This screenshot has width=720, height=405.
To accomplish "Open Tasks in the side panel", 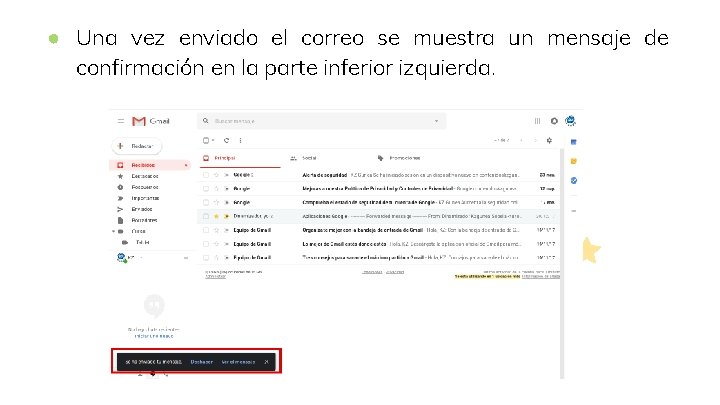I will click(x=574, y=180).
